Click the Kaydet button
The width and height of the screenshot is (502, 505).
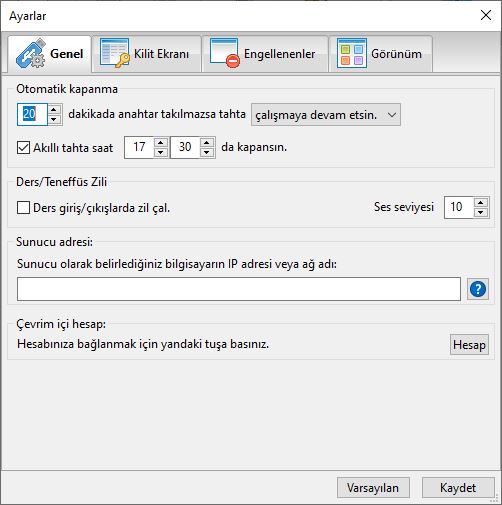[x=458, y=488]
